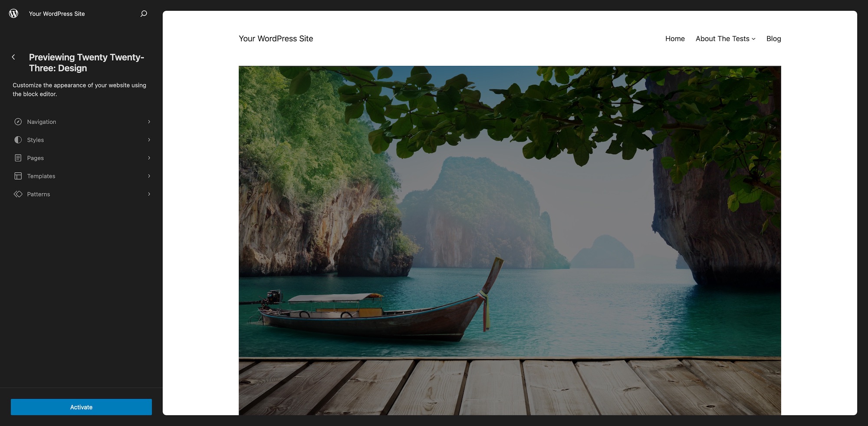The image size is (868, 426).
Task: Click the Your WordPress Site preview title
Action: tap(276, 39)
